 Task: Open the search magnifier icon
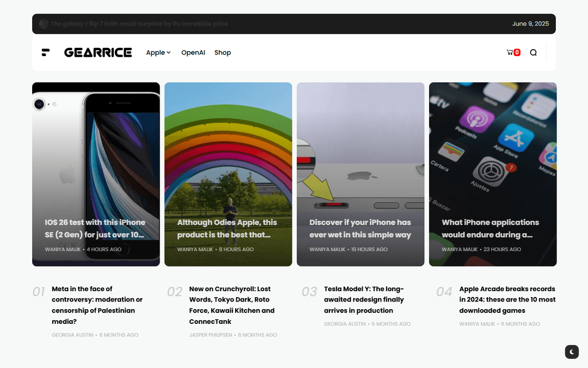tap(533, 52)
